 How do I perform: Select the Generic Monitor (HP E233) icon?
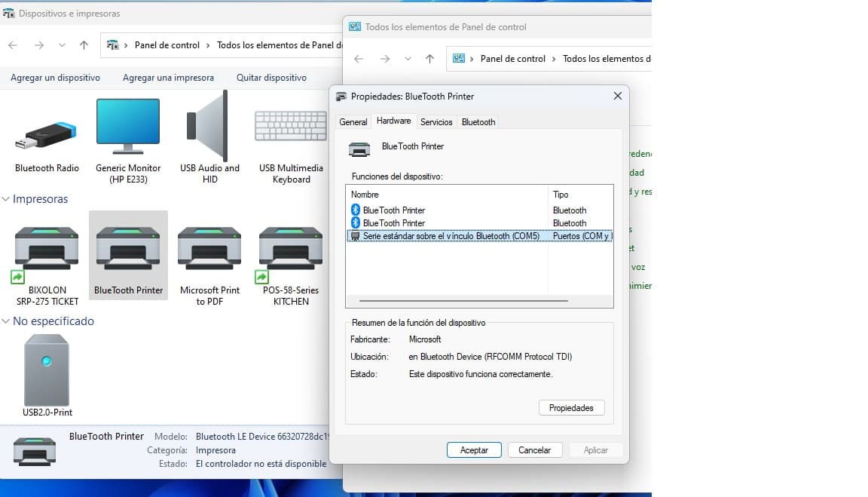point(128,127)
